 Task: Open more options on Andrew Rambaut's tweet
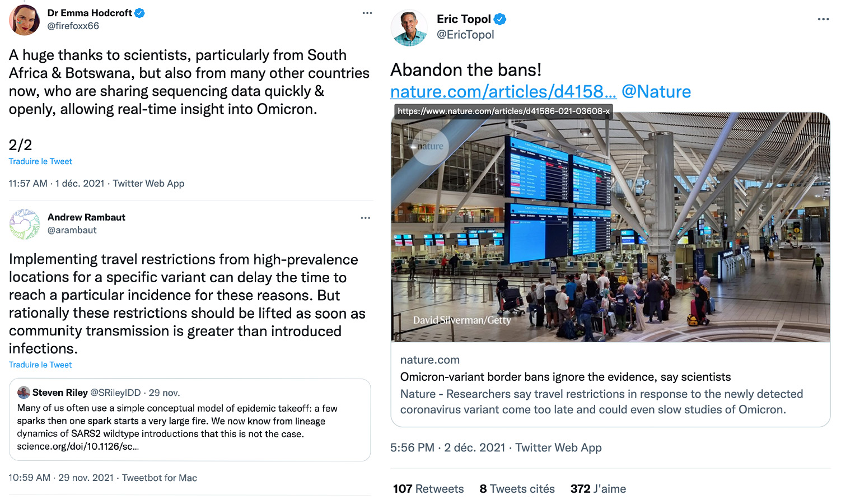(366, 218)
